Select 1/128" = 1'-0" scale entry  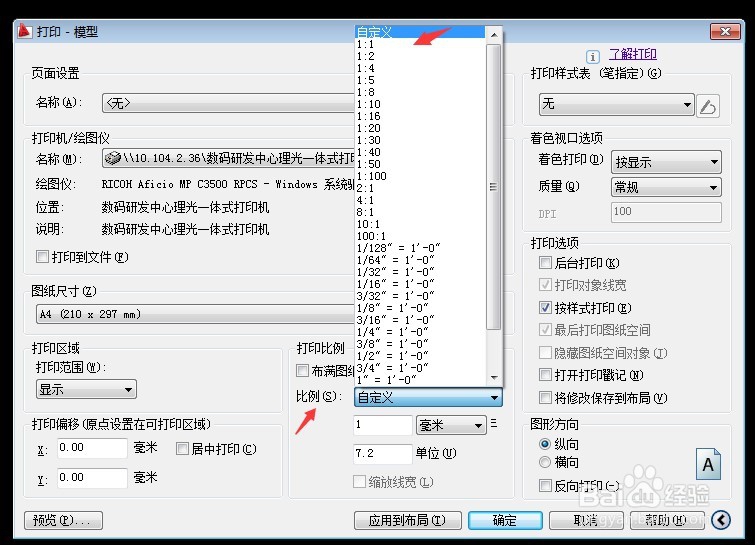click(x=420, y=248)
